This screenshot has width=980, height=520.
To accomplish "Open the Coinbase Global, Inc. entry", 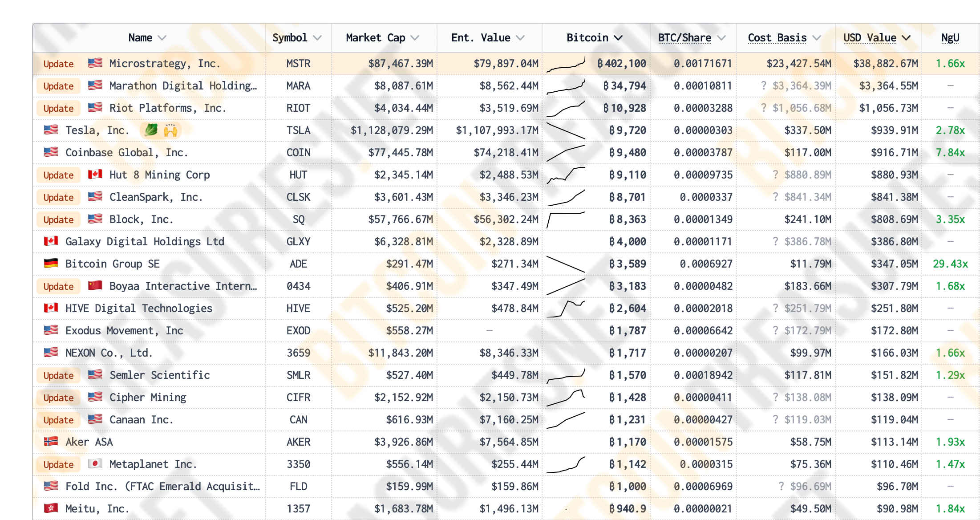I will 127,153.
